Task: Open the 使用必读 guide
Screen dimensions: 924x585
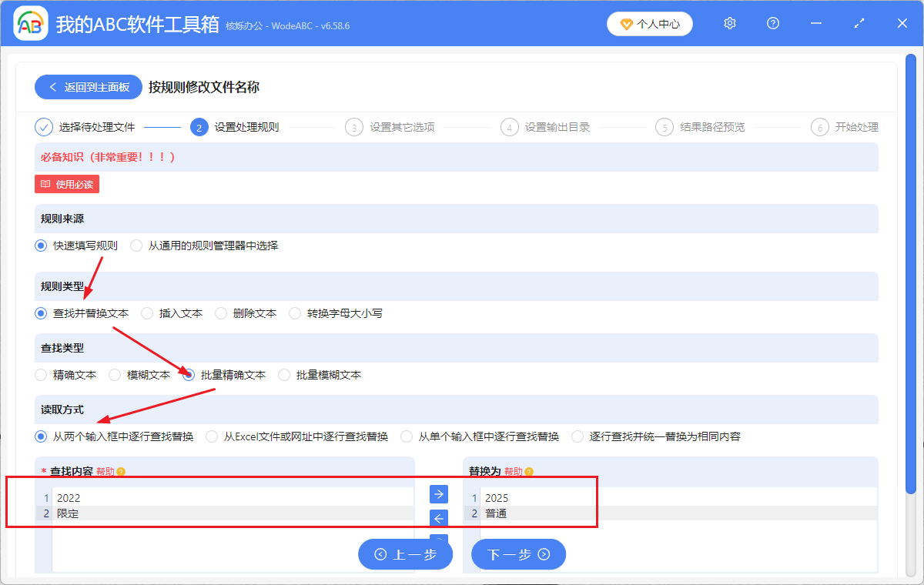Action: (x=66, y=184)
